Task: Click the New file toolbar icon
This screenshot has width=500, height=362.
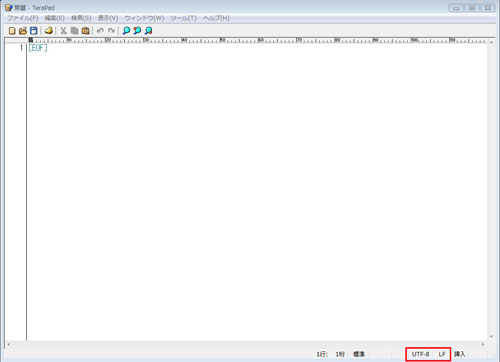Action: tap(12, 31)
